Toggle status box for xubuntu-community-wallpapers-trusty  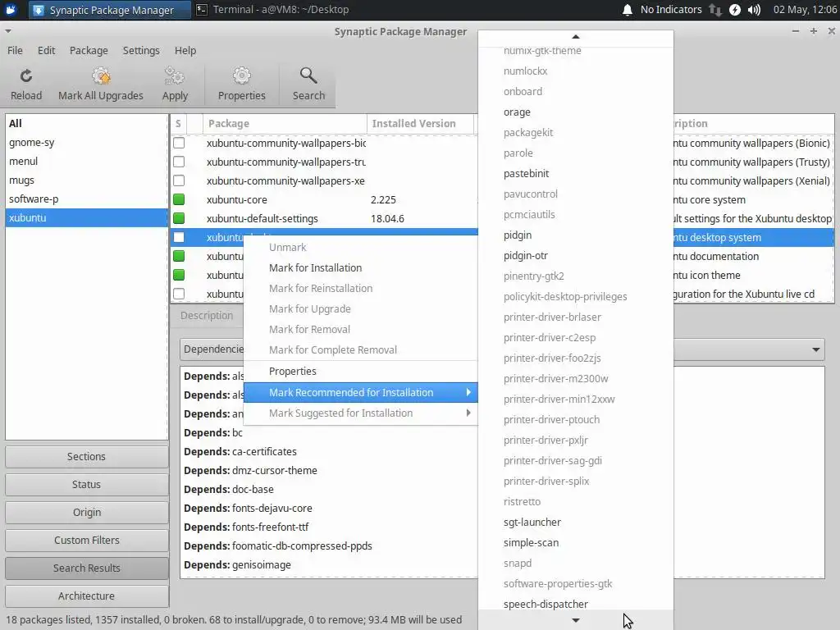[179, 162]
